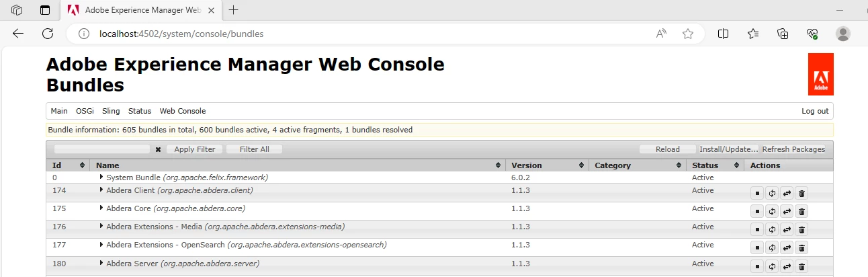
Task: Uninstall the Abdera Core bundle
Action: click(801, 211)
